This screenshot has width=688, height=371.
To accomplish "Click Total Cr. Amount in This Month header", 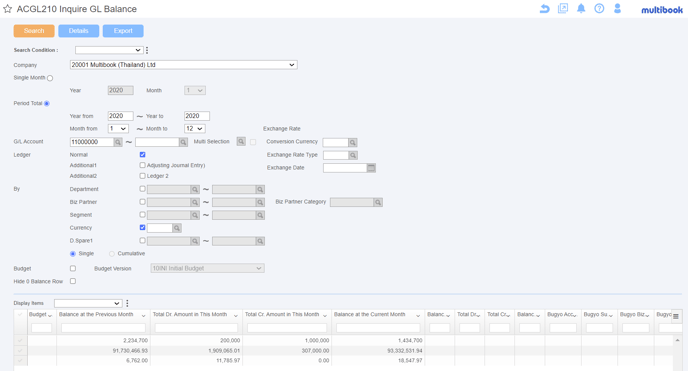I will click(x=282, y=315).
